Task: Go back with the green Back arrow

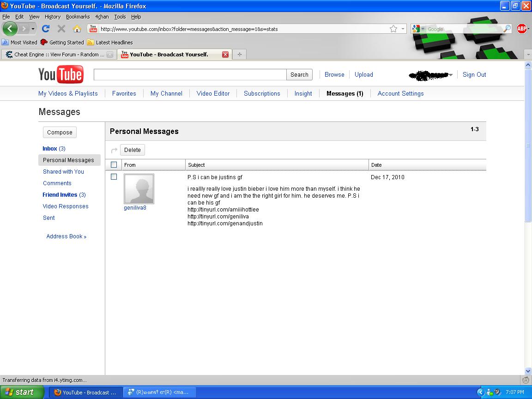Action: (x=10, y=29)
